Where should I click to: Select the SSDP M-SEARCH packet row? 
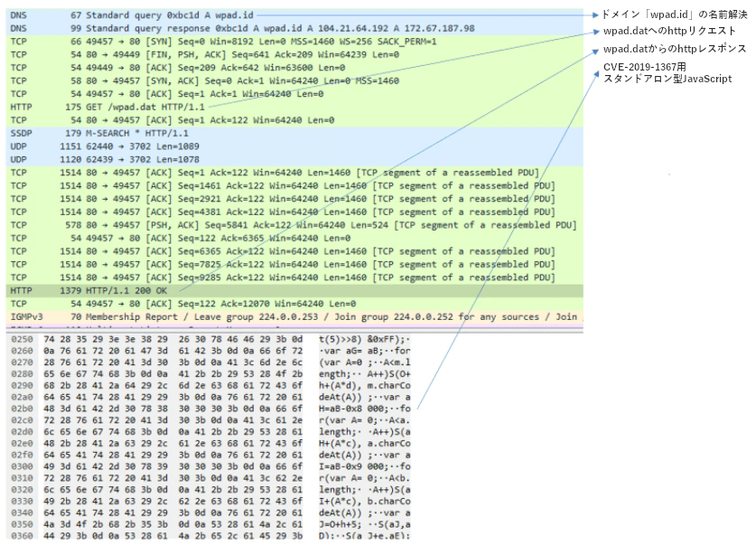[x=135, y=133]
